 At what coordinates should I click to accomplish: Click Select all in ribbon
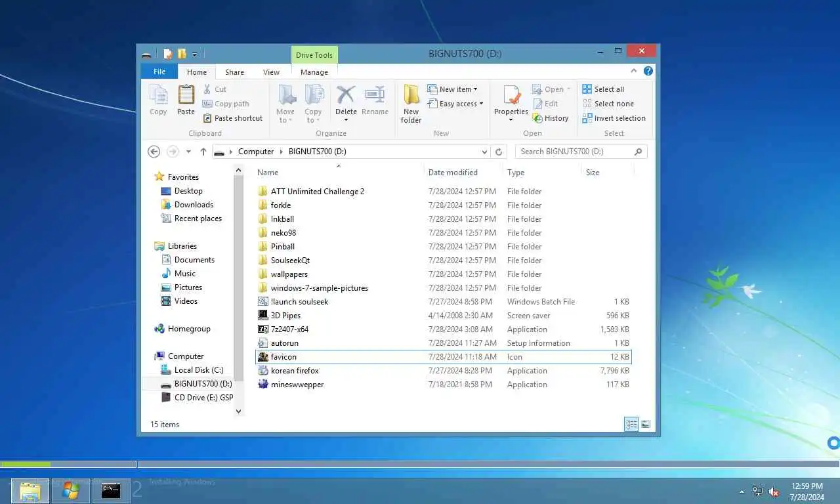click(x=603, y=89)
